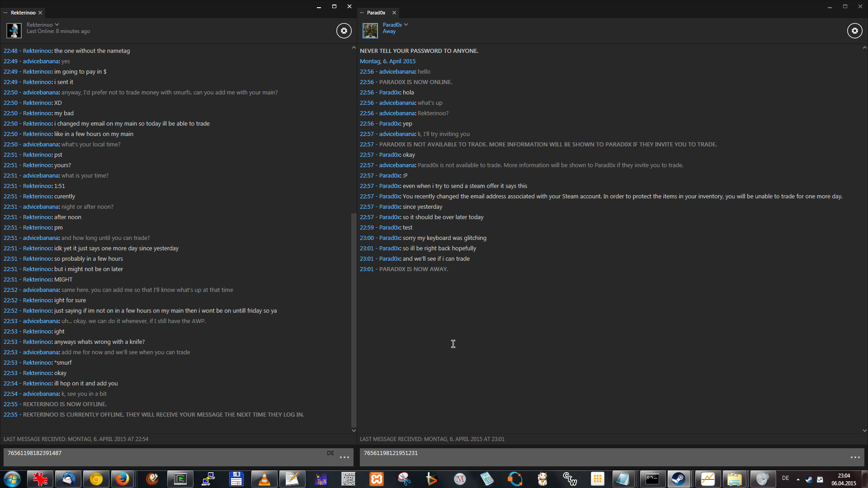
Task: Click the advicebanana sender name at 22:54
Action: 41,394
